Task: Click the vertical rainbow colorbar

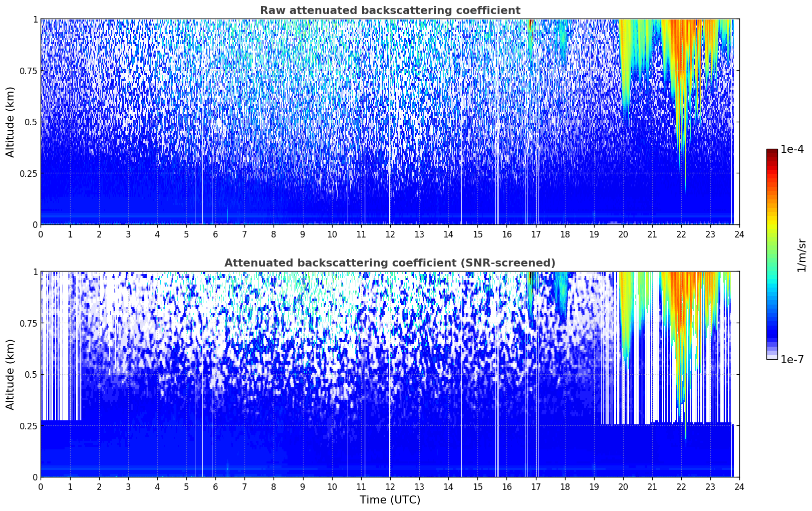Action: (772, 254)
